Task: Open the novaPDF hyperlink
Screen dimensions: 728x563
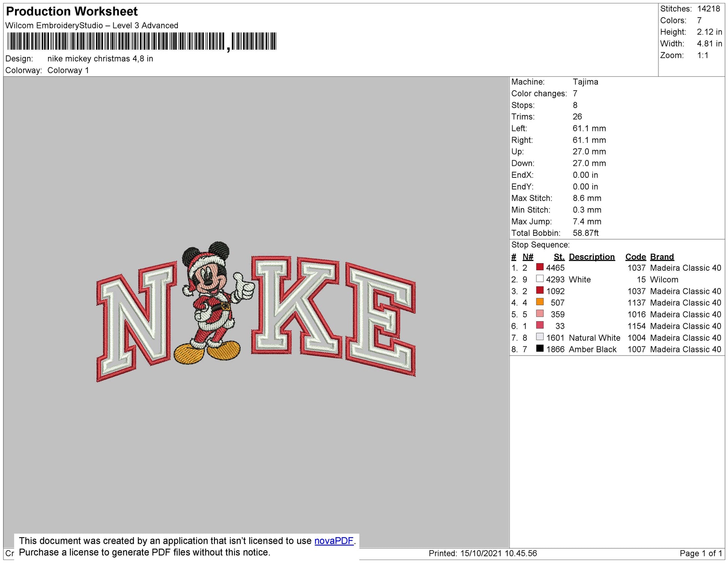Action: [x=334, y=541]
